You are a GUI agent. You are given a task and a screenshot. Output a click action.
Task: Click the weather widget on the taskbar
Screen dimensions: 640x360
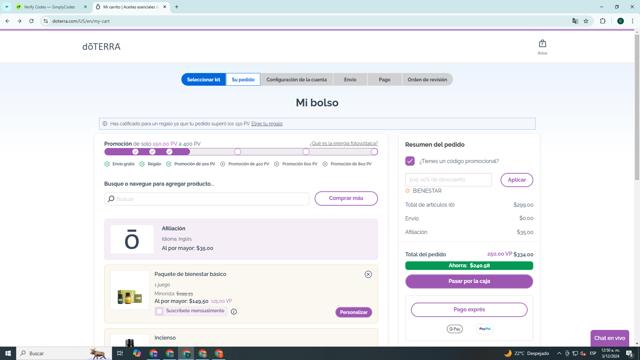[x=527, y=353]
